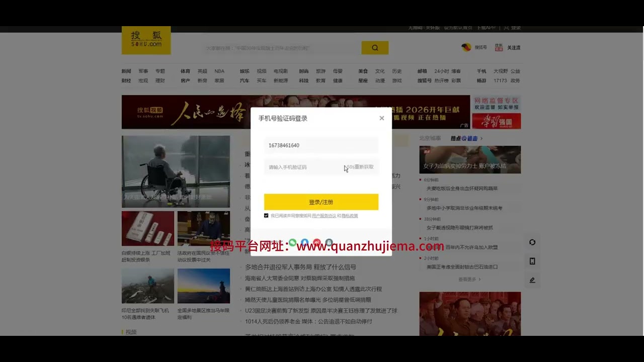Open the 时尚 nav category
The width and height of the screenshot is (644, 362).
point(304,71)
